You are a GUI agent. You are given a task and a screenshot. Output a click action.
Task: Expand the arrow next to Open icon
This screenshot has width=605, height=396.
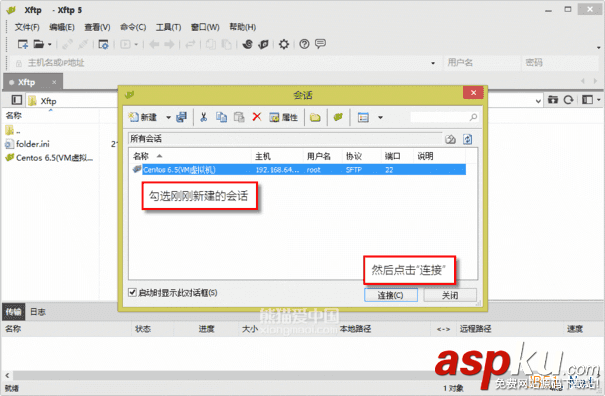coord(50,45)
